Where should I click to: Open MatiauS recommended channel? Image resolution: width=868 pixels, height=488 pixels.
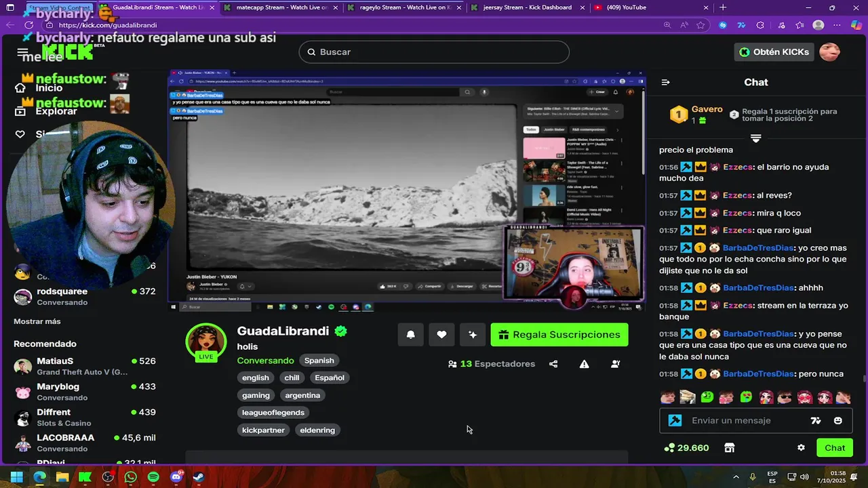coord(85,366)
